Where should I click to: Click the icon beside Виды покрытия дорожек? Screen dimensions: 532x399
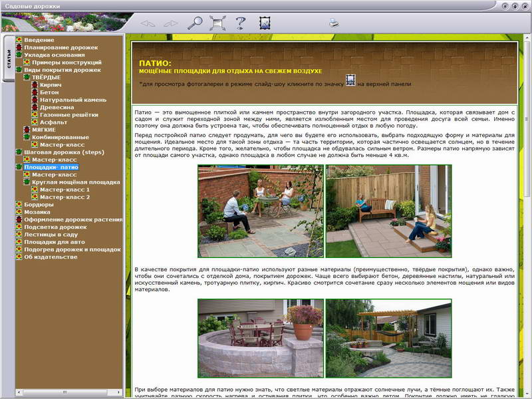pos(19,70)
